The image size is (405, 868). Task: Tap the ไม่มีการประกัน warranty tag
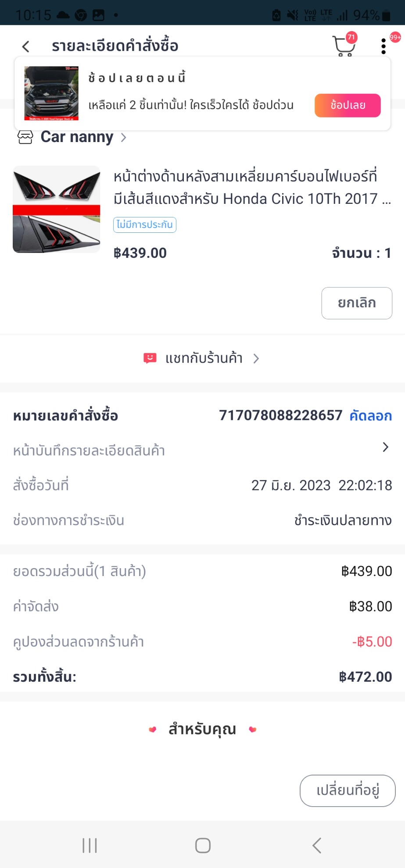coord(144,224)
